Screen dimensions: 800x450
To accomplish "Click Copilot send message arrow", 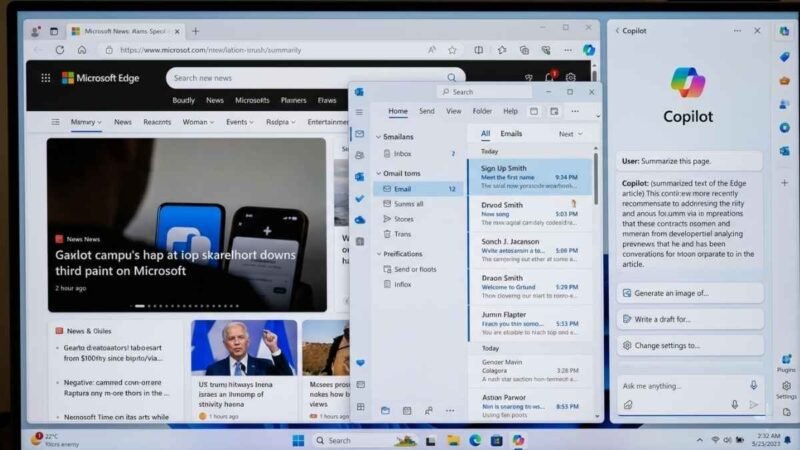I will pyautogui.click(x=754, y=405).
